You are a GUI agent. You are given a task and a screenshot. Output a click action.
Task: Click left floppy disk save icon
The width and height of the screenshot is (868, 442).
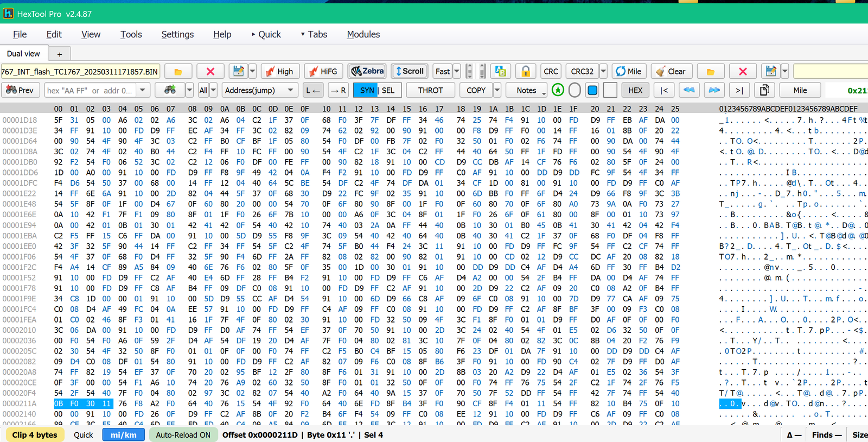click(238, 71)
